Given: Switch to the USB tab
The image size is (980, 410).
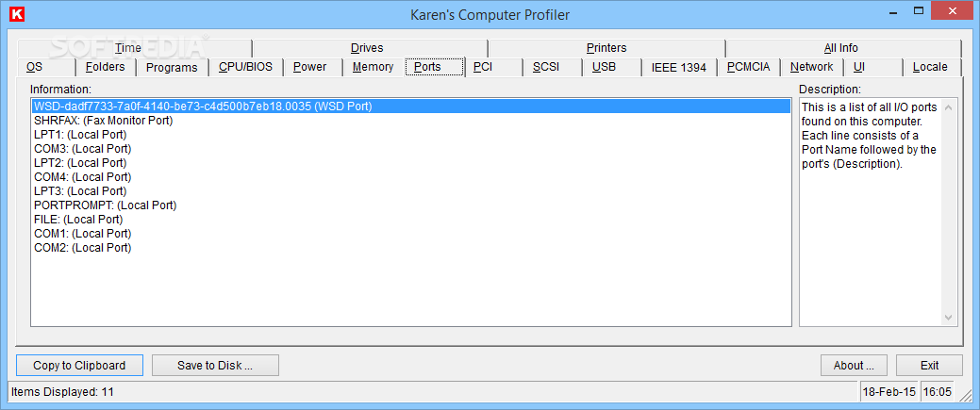Looking at the screenshot, I should point(611,67).
